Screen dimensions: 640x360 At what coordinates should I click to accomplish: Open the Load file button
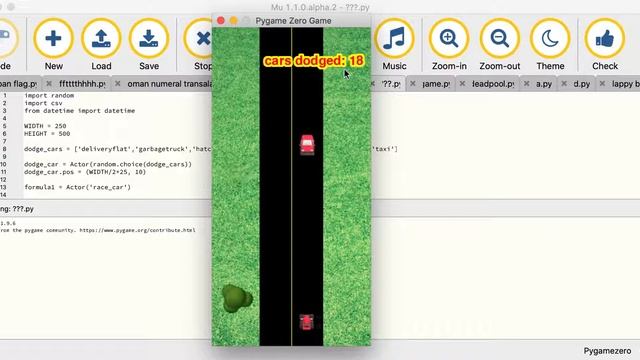coord(101,45)
